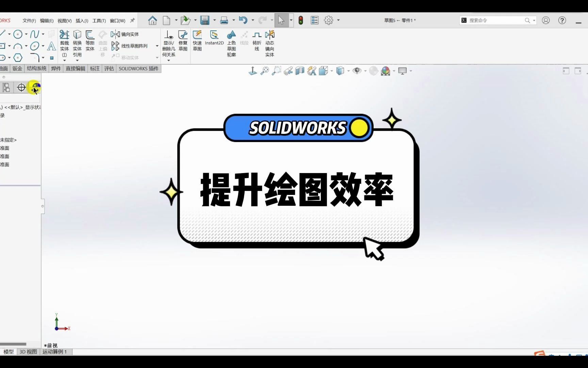Screen dimensions: 588x368
Task: Select the Sketch Fillet tool
Action: tap(34, 58)
